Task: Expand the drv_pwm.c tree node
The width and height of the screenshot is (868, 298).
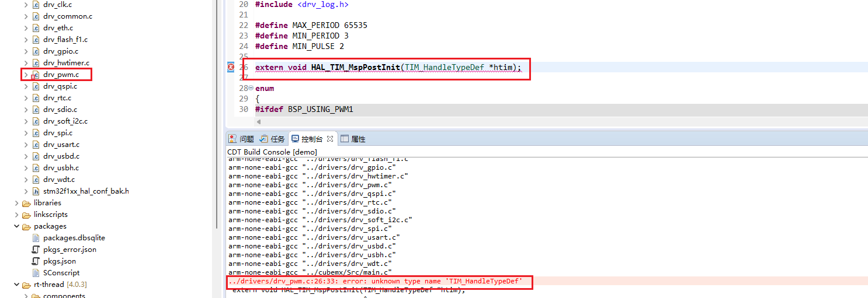Action: click(26, 75)
